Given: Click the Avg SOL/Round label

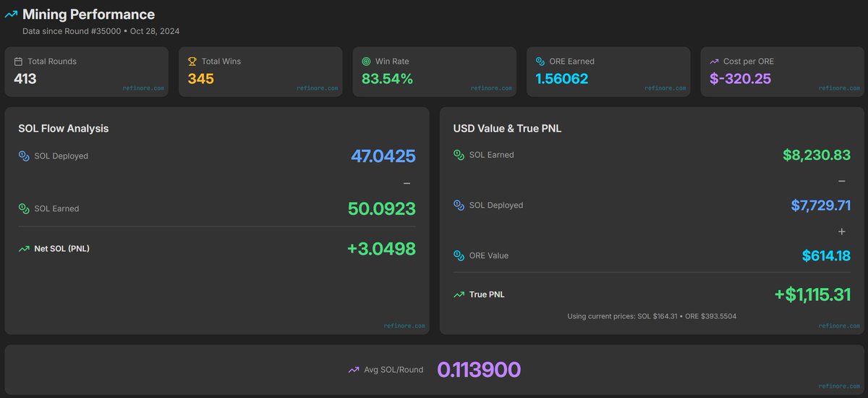Looking at the screenshot, I should (395, 370).
